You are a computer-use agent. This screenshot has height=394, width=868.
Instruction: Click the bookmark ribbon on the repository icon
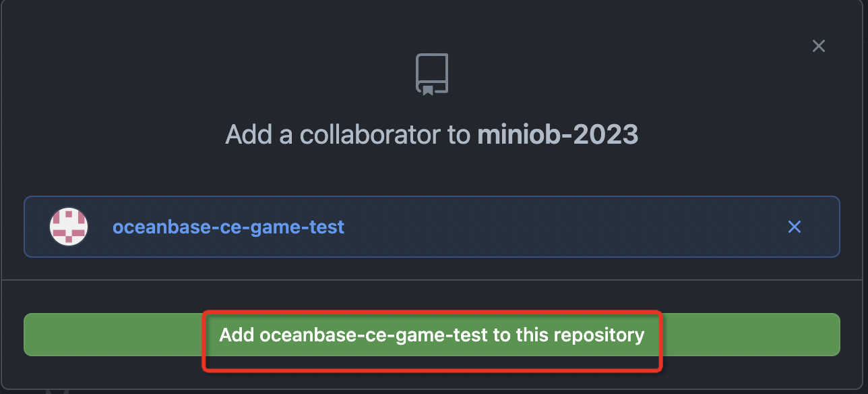[x=427, y=89]
